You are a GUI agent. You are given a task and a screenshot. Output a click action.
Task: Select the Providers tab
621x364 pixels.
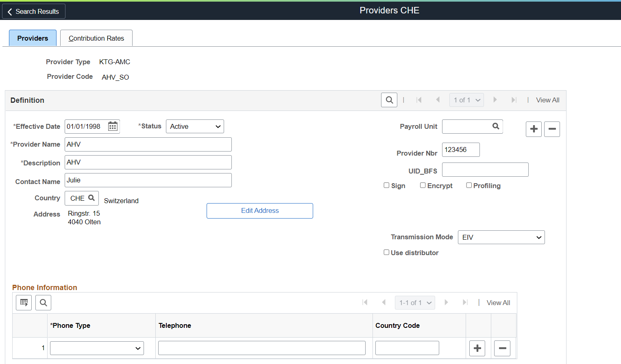point(33,38)
